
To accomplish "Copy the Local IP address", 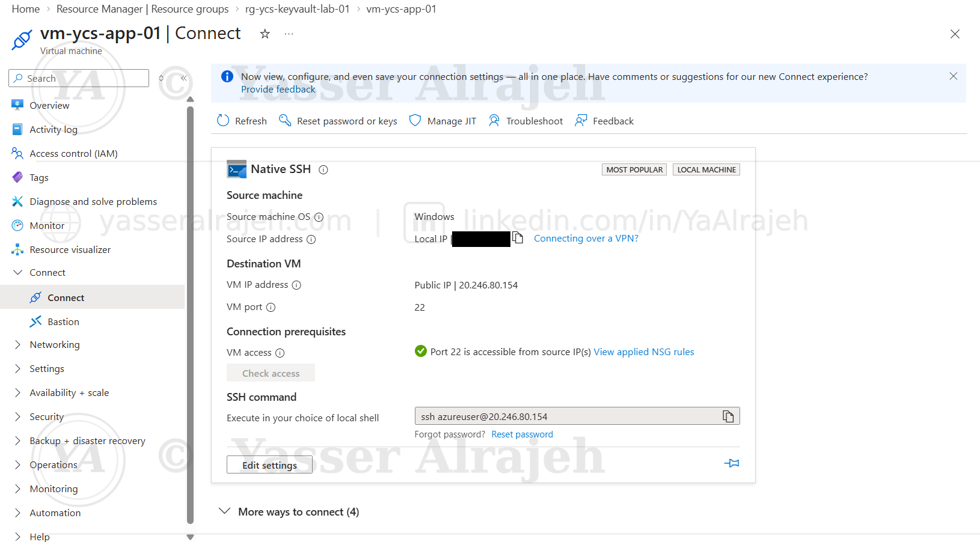I will (x=518, y=238).
